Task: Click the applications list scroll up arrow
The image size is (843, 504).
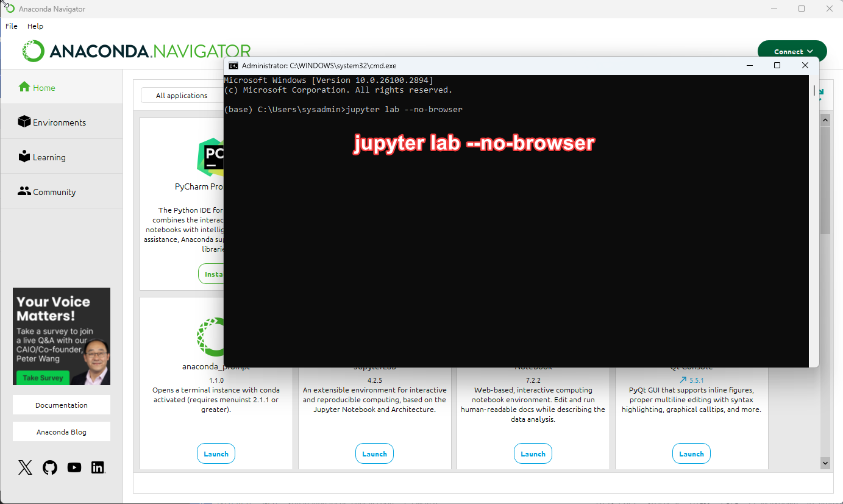Action: 825,121
